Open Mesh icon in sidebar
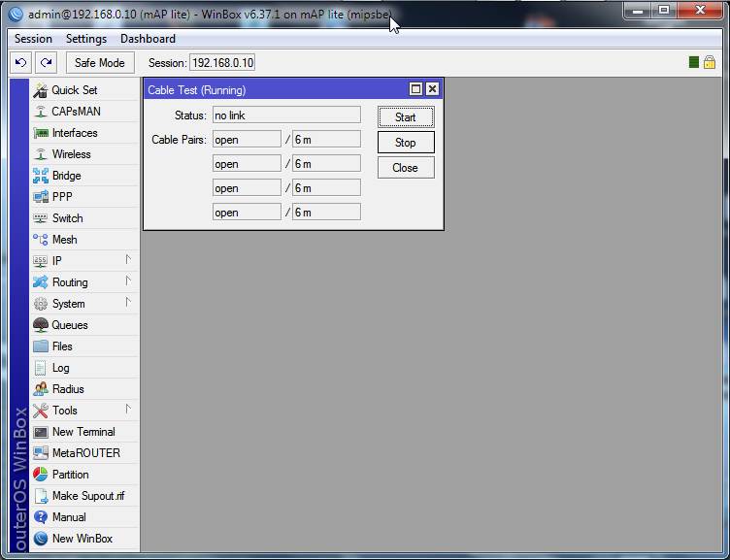The image size is (730, 560). (x=41, y=240)
